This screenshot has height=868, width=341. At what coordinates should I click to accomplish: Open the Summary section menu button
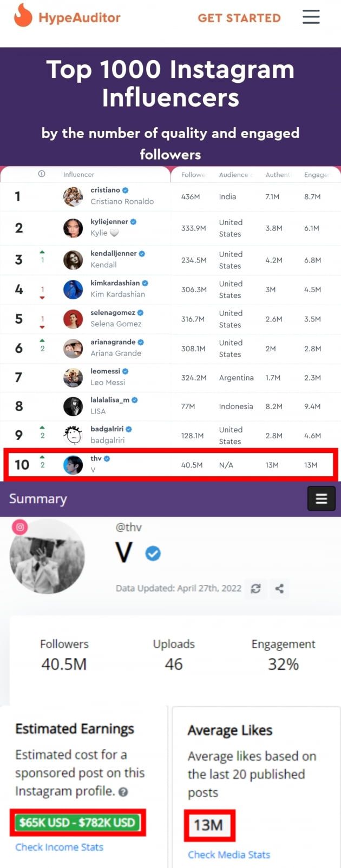(x=321, y=498)
